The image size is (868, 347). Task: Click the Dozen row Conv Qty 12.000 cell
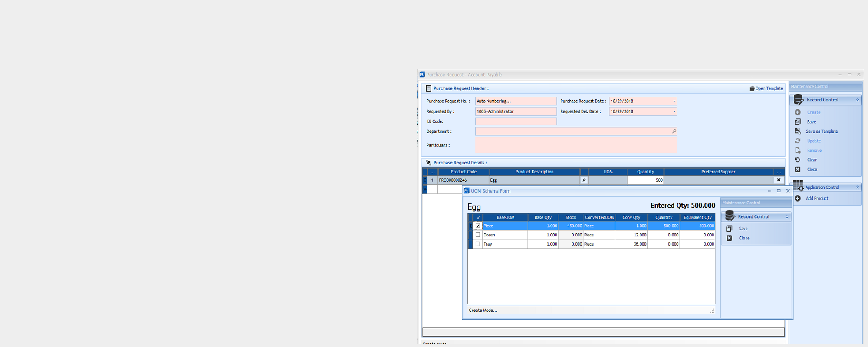[631, 235]
